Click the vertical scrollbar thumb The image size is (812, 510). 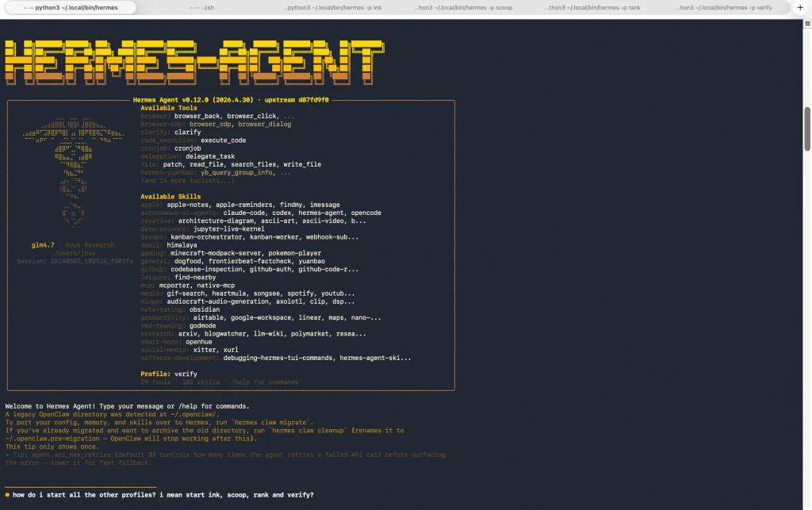point(806,129)
